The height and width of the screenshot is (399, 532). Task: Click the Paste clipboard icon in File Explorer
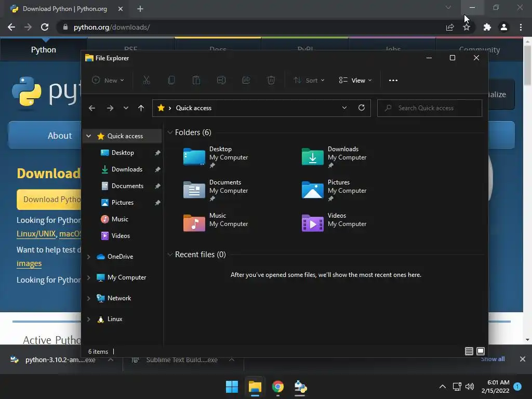pos(196,80)
